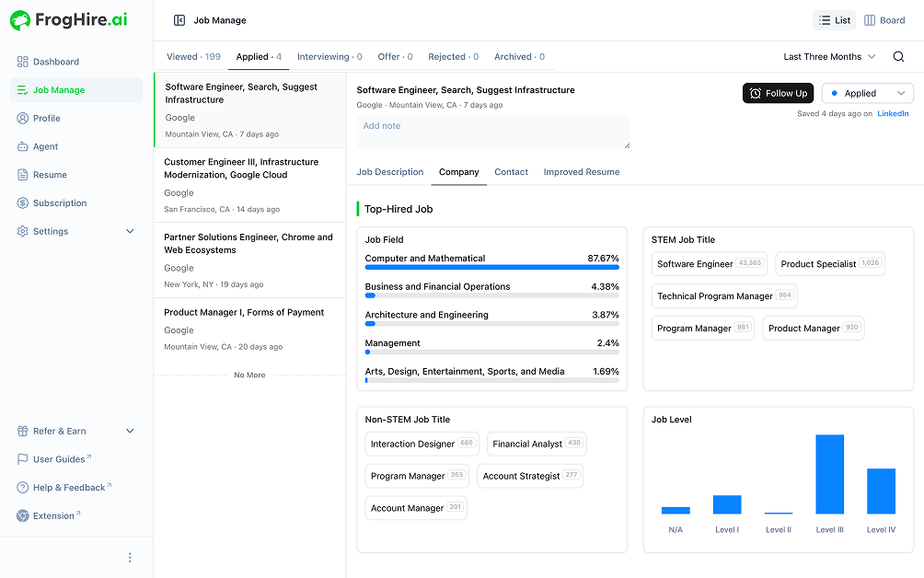
Task: Click the Add note text field
Action: pos(493,132)
